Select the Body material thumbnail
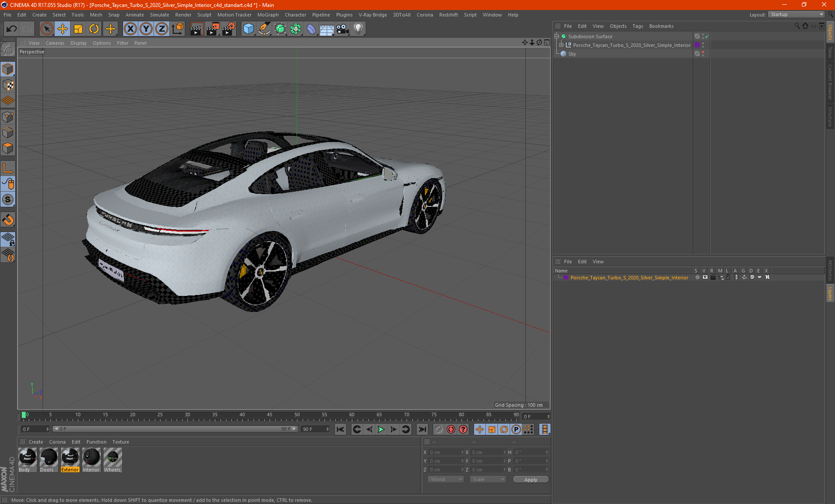 pos(27,460)
